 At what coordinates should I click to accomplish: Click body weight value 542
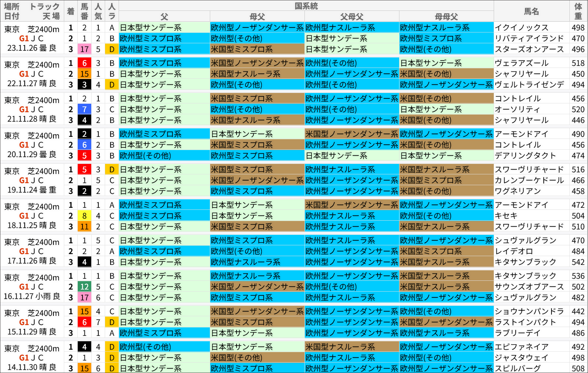578,262
